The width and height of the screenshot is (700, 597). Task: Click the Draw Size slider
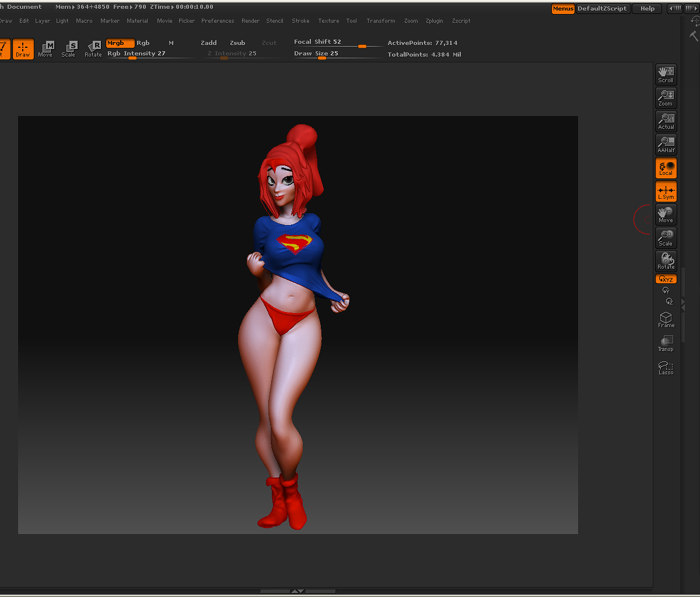[337, 54]
